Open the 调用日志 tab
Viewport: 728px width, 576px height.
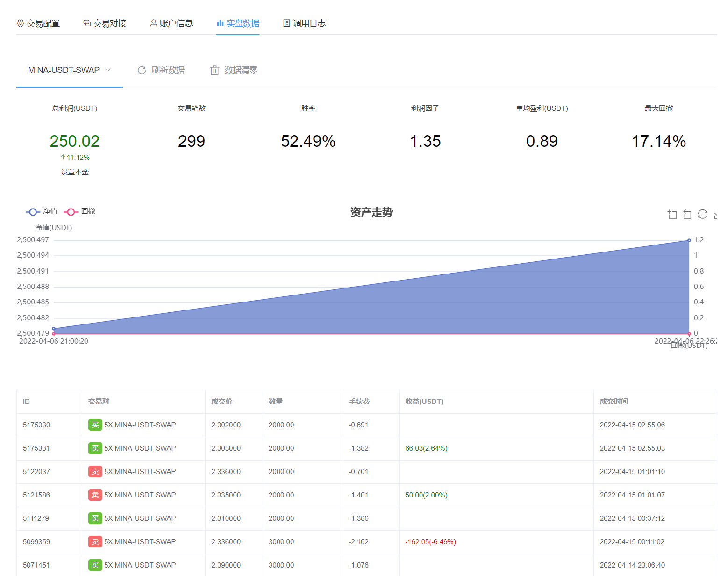304,23
